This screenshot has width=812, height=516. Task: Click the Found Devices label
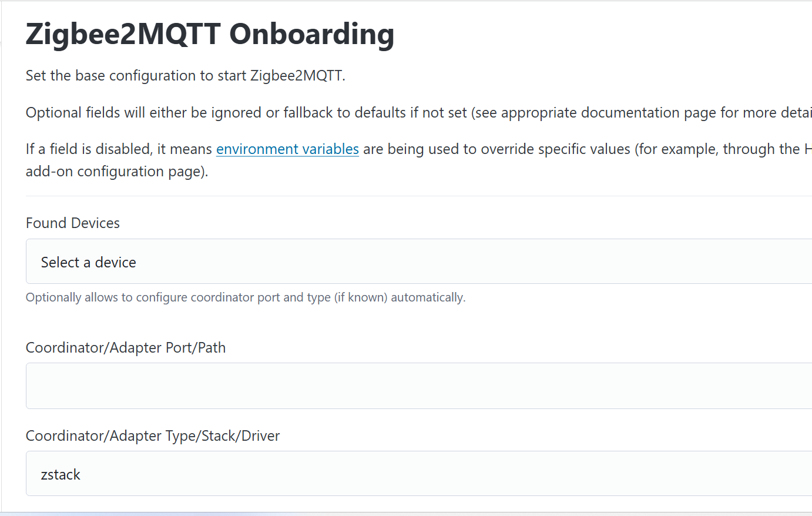(73, 223)
